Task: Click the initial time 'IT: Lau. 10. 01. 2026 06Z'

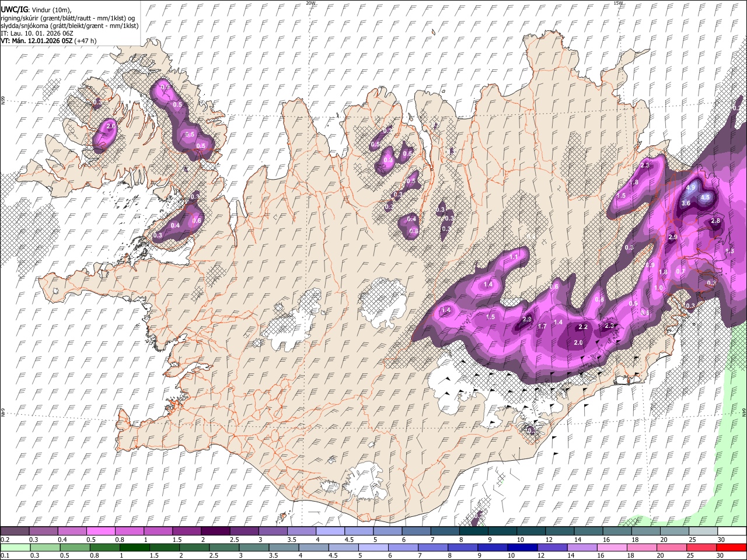Action: coord(37,33)
